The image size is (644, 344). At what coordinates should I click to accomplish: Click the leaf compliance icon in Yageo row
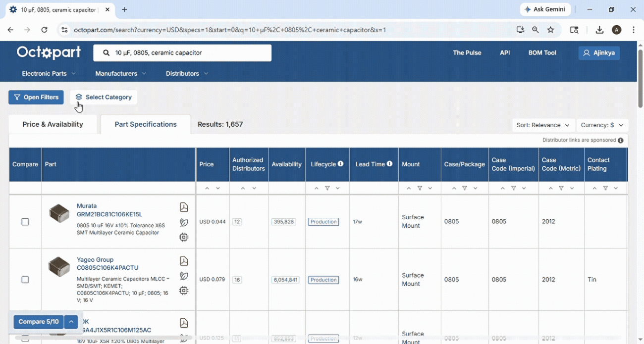pos(184,276)
